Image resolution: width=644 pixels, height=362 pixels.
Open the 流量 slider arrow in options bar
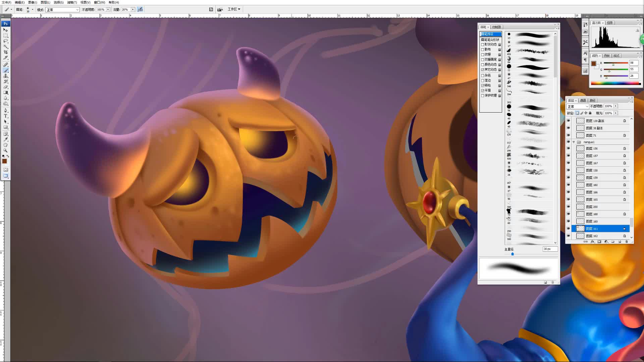133,9
